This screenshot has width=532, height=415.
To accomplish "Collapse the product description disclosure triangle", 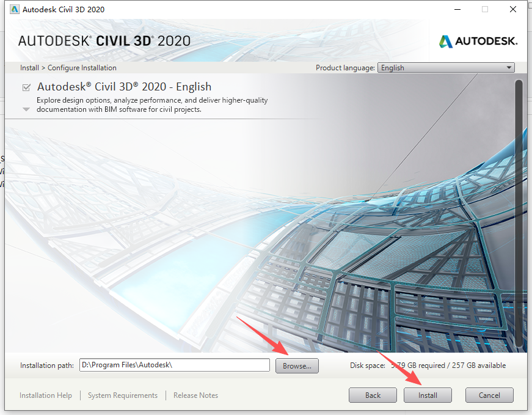I will tap(26, 109).
